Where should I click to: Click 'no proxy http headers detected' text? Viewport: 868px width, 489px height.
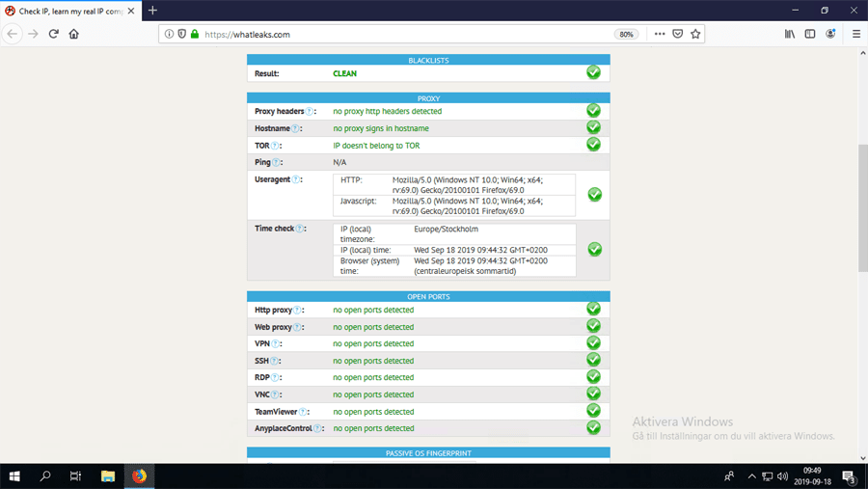(x=388, y=111)
